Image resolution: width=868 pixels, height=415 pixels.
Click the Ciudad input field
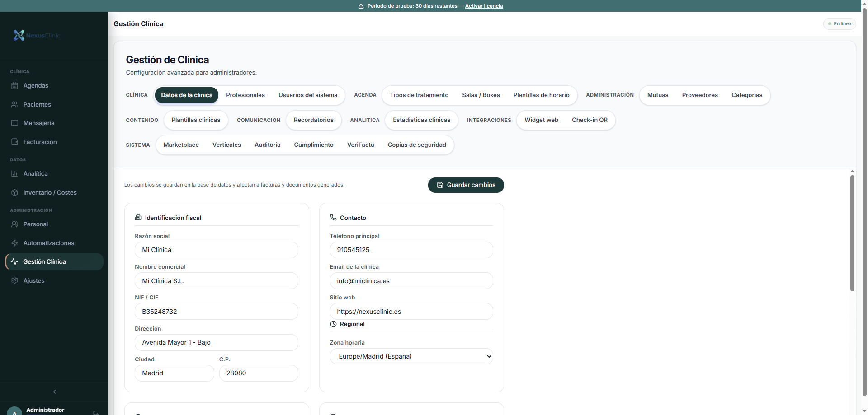[175, 373]
